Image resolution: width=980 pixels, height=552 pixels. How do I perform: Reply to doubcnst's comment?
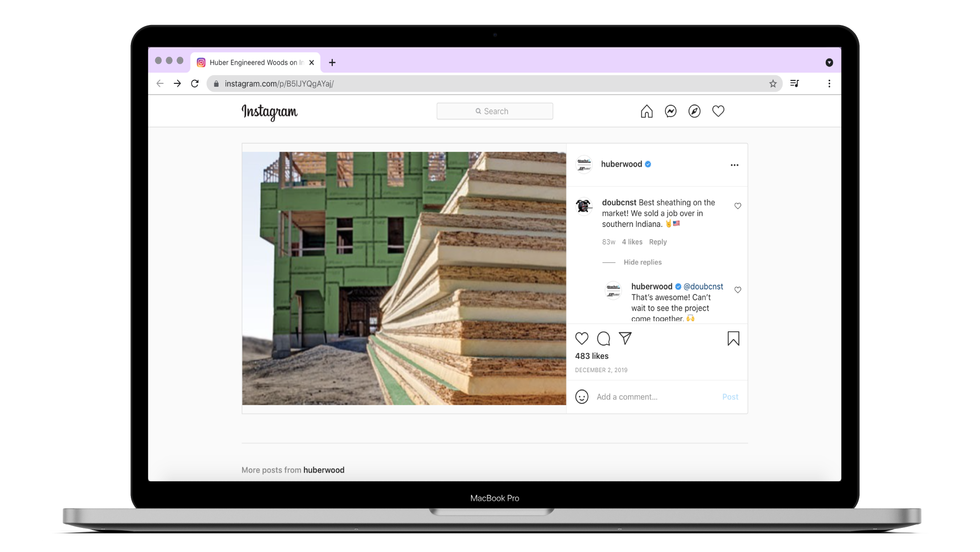[x=658, y=242]
